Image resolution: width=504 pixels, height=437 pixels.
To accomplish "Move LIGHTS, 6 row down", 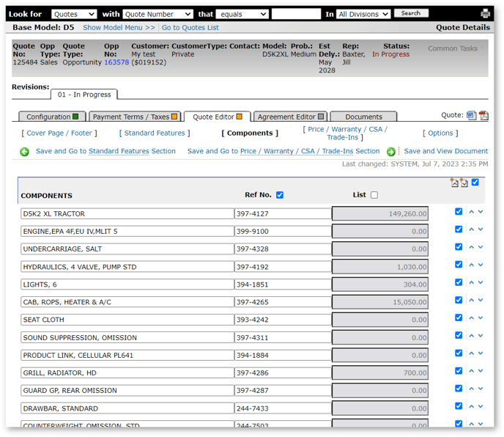I will point(481,283).
